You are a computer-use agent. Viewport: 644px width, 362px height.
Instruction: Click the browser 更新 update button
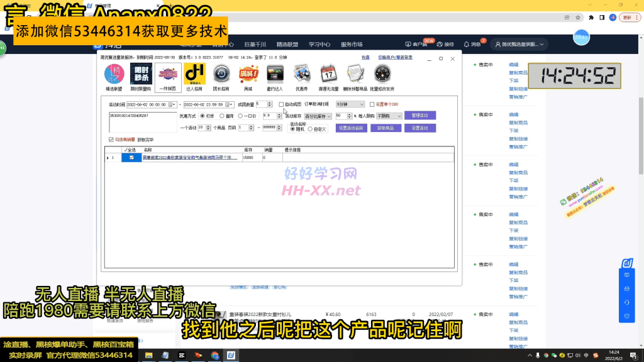point(630,18)
